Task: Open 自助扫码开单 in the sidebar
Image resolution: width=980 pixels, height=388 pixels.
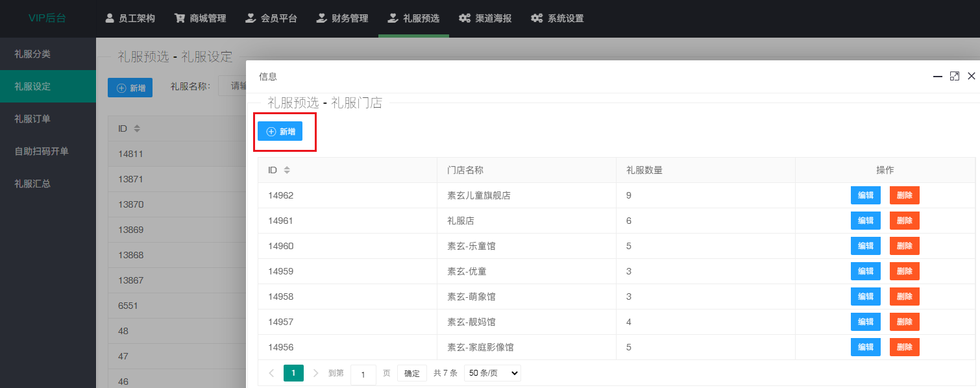Action: (x=42, y=151)
